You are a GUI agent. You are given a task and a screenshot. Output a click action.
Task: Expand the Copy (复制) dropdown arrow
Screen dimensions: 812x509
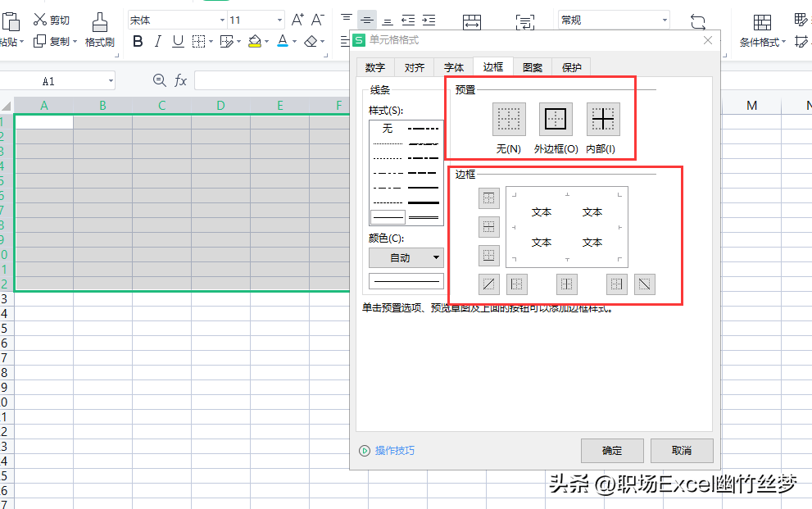75,42
